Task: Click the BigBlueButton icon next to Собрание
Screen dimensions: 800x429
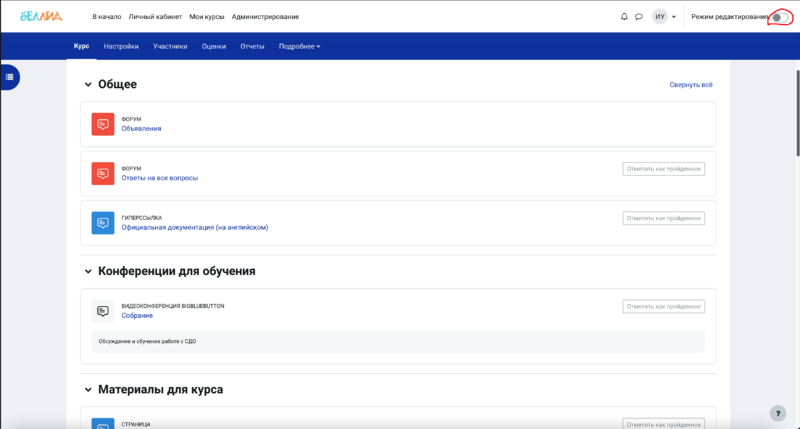Action: (x=103, y=311)
